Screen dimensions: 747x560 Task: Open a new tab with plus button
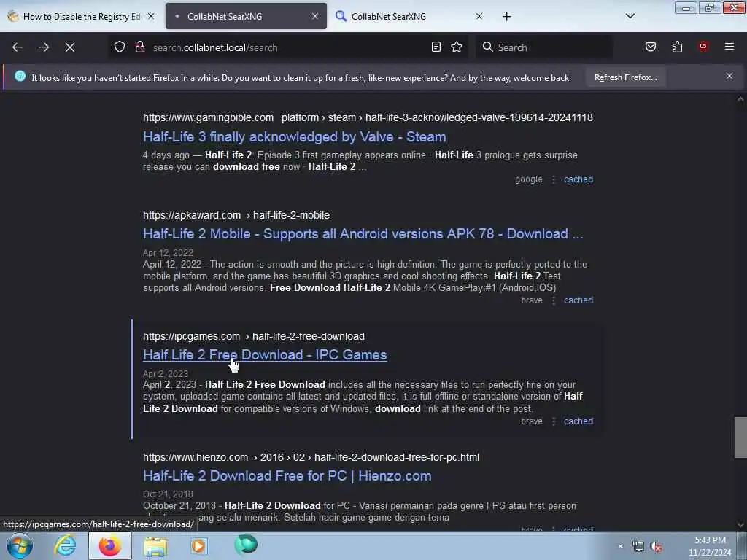point(506,17)
